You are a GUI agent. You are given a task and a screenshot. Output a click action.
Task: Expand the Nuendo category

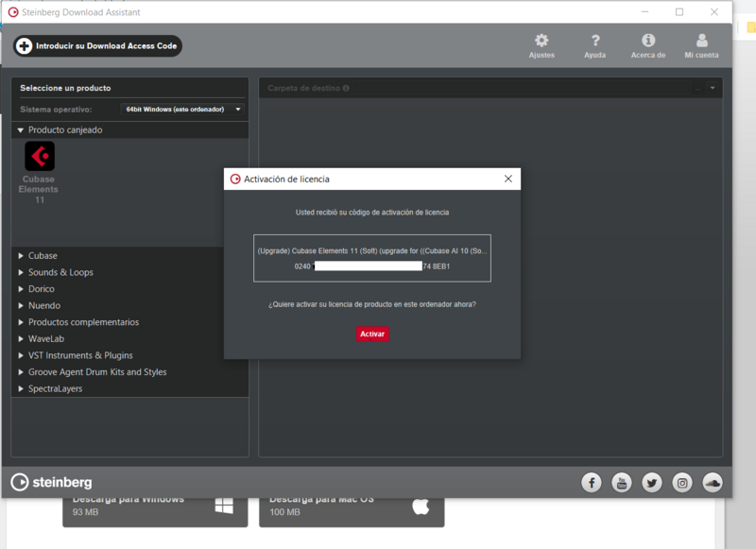(x=21, y=305)
